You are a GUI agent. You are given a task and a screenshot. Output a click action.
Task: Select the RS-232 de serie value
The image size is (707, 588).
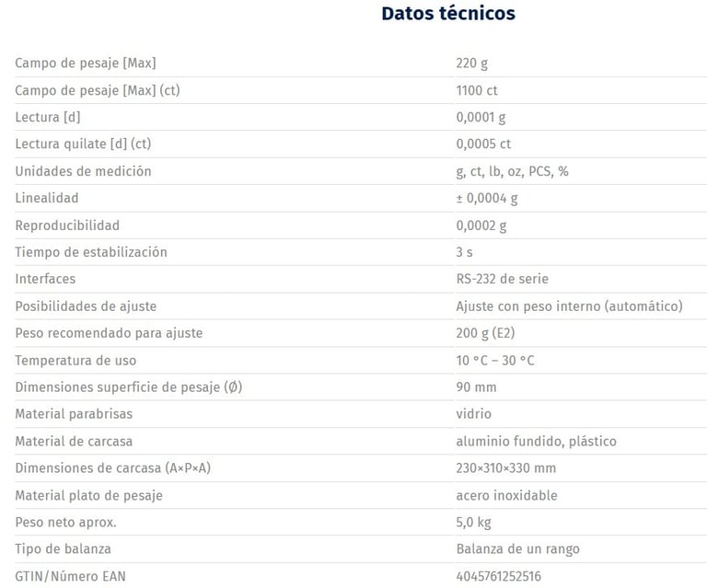coord(503,279)
